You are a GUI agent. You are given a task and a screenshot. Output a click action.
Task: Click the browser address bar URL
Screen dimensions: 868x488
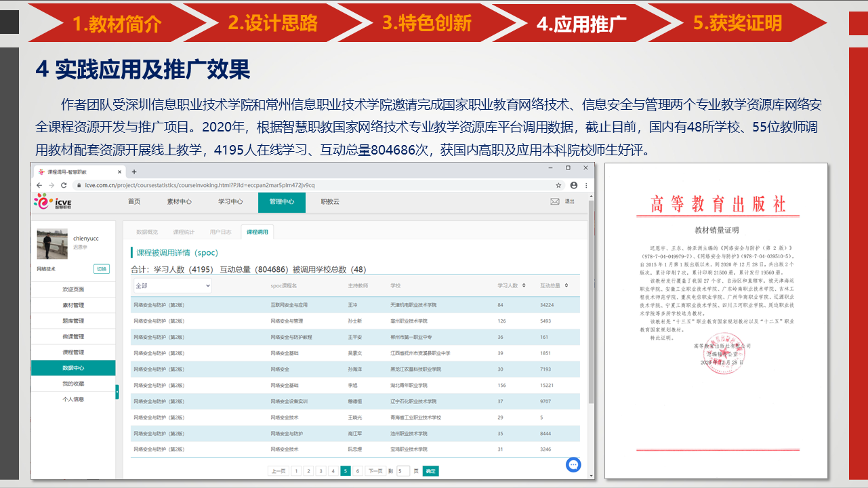coord(200,185)
